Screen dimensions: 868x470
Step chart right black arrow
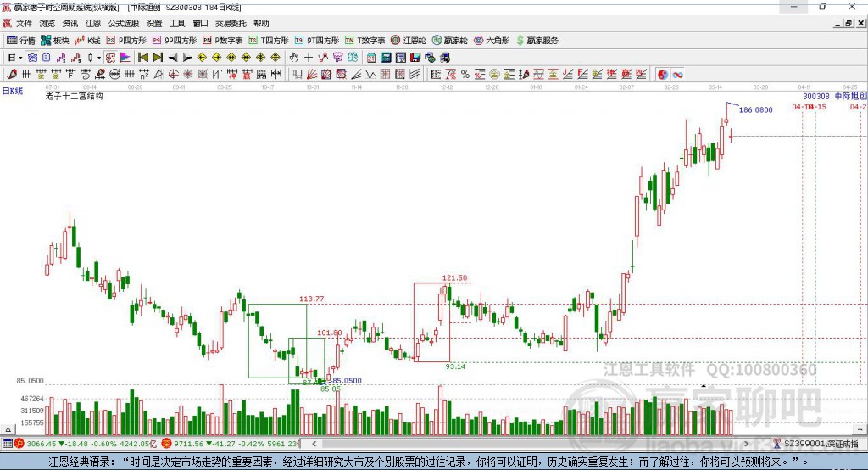187,58
